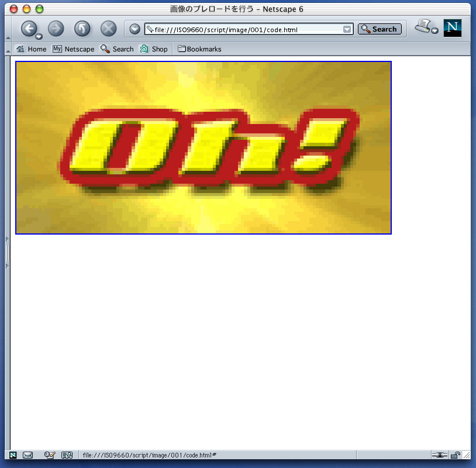Expand the URL history dropdown arrow
The image size is (476, 468).
(x=347, y=29)
